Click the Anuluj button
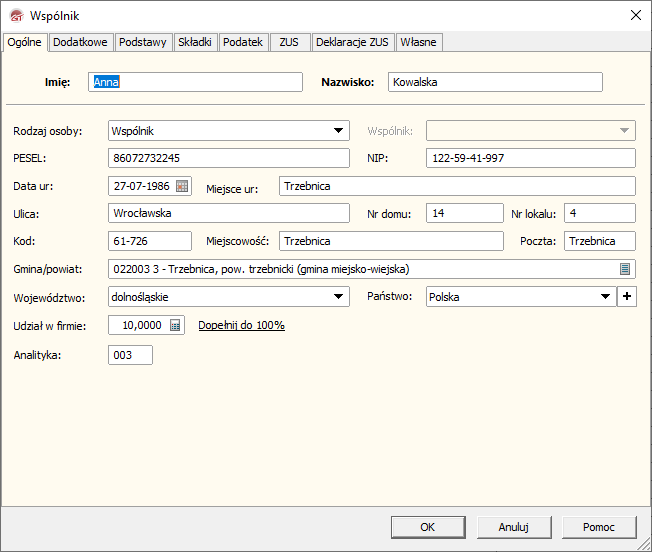Screen dimensions: 652x552 click(514, 527)
